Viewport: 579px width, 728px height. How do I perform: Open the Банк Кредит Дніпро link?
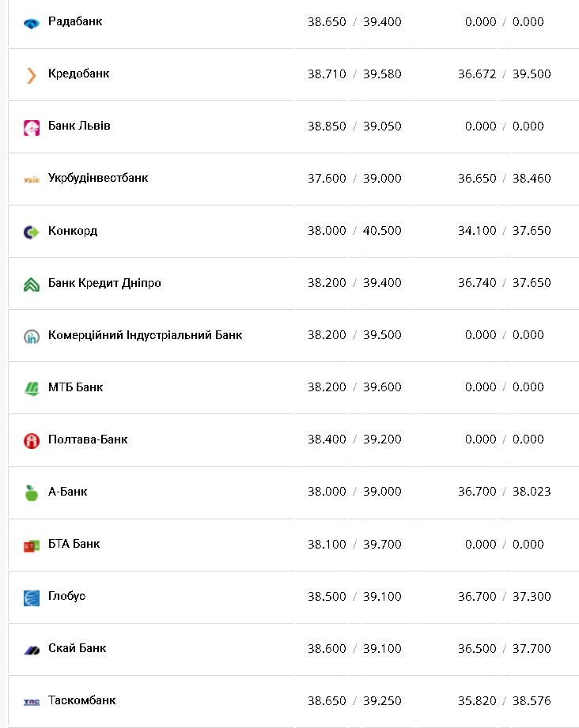tap(104, 283)
